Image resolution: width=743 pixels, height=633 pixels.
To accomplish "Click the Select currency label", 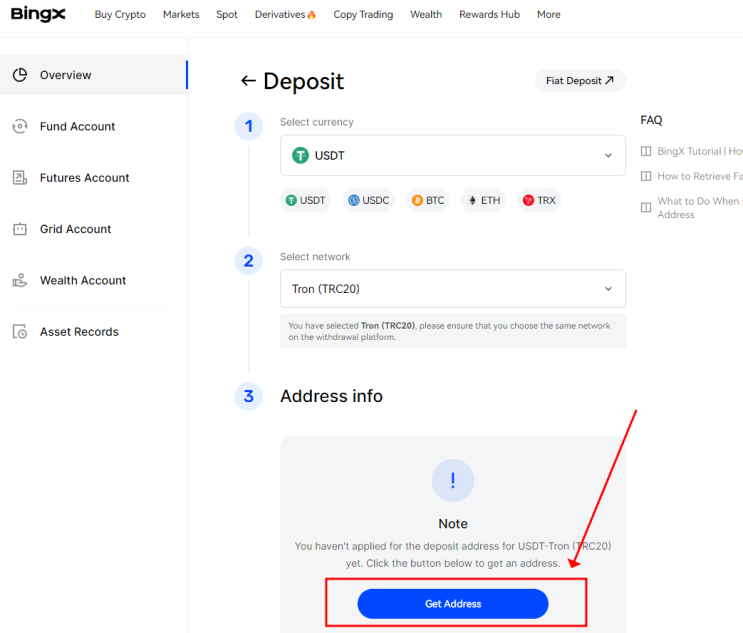I will [317, 122].
